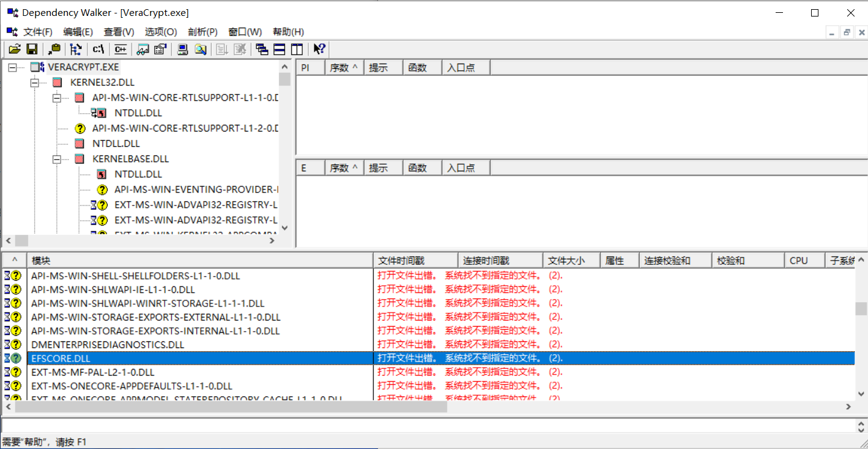Toggle the Full Paths c:\ toolbar button

pyautogui.click(x=98, y=50)
